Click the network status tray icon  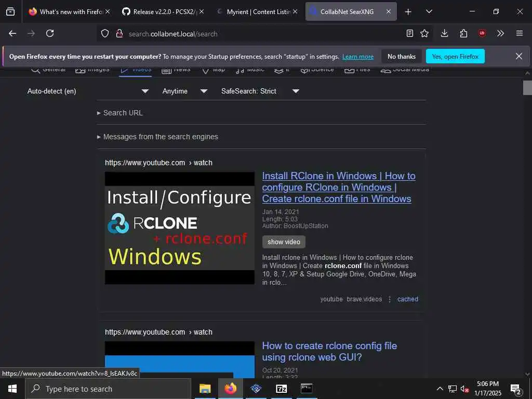[453, 389]
